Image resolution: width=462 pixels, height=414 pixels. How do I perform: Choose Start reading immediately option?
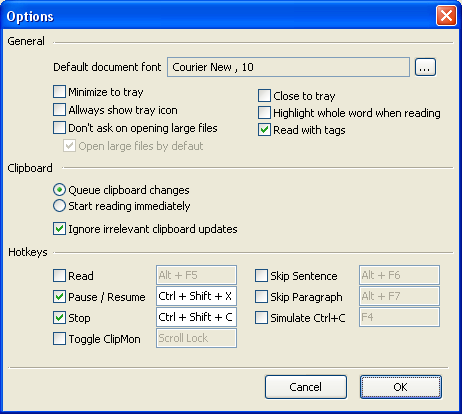pyautogui.click(x=59, y=206)
